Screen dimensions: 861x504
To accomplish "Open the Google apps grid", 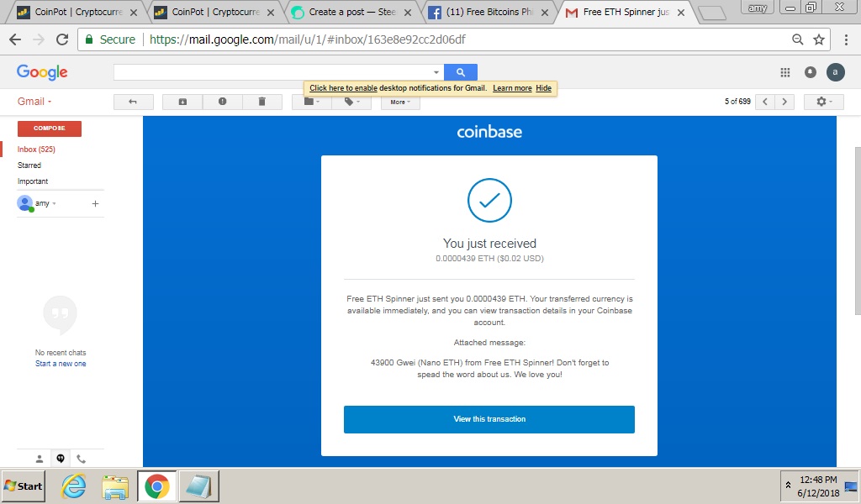I will [x=785, y=72].
